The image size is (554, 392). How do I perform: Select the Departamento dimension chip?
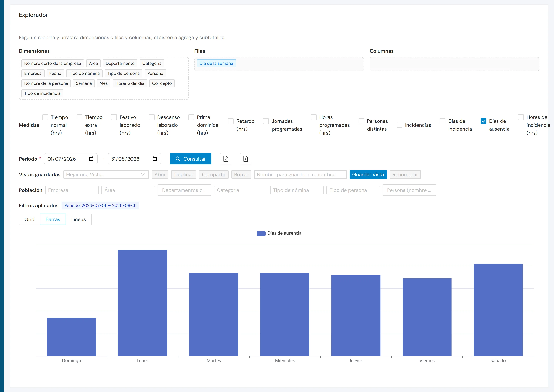(120, 64)
